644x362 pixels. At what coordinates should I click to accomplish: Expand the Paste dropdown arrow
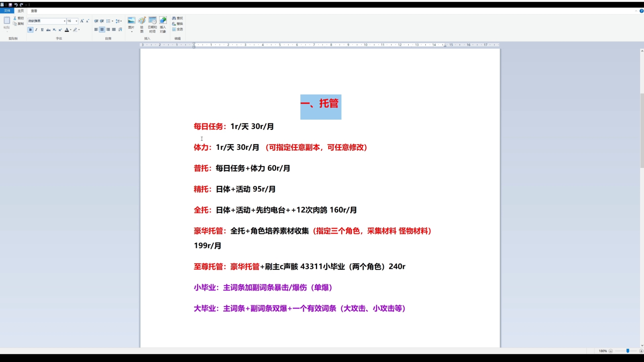[x=7, y=32]
